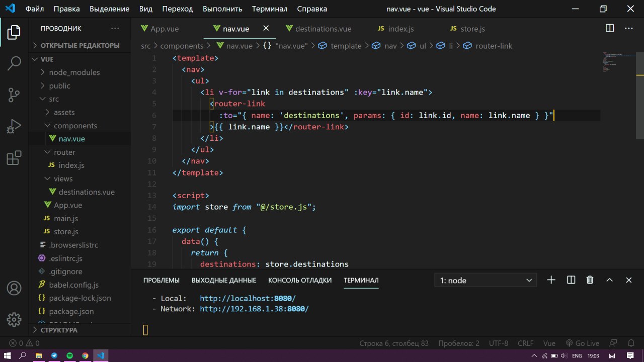Split the editor to the right
The image size is (644, 362).
(x=609, y=29)
